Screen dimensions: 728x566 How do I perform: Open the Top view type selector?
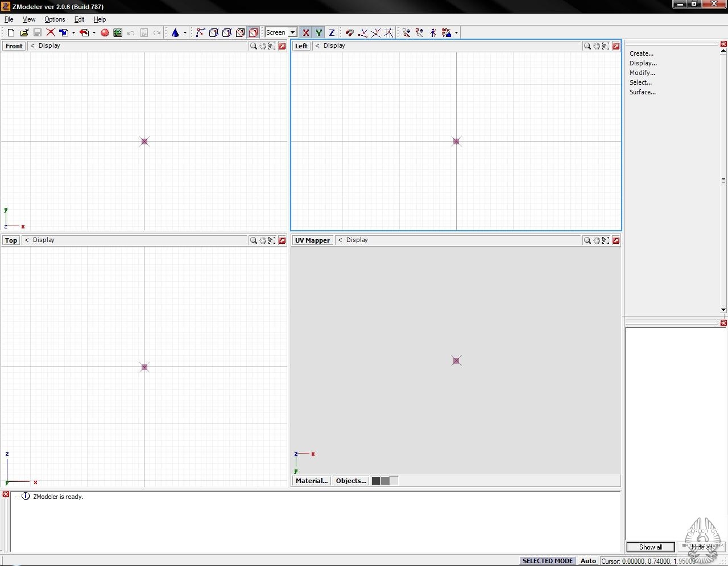11,240
